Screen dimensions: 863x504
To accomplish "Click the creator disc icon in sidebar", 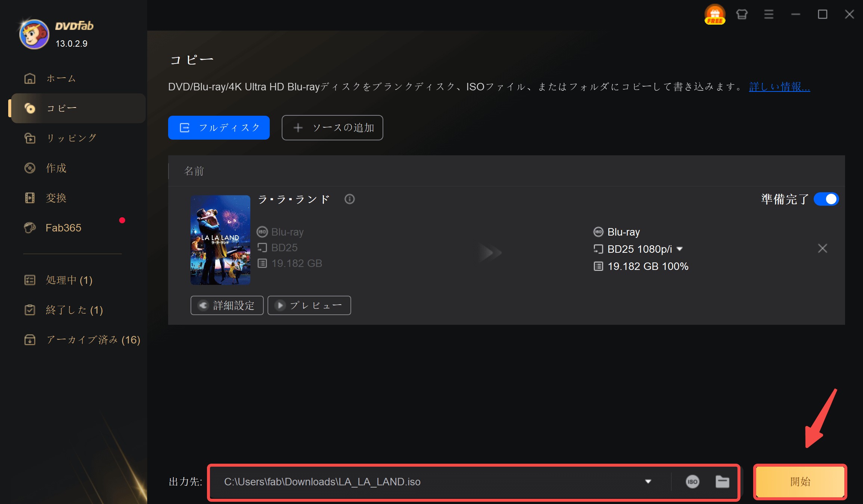I will click(x=30, y=168).
